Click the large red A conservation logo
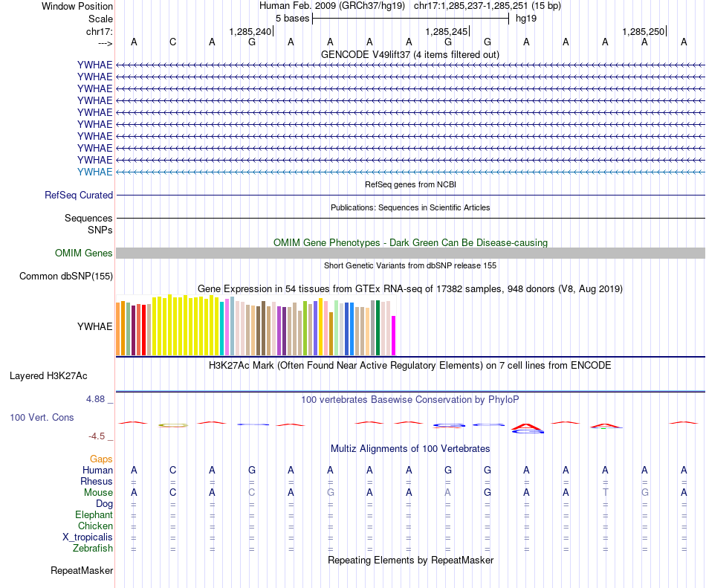This screenshot has width=706, height=588. pyautogui.click(x=526, y=427)
